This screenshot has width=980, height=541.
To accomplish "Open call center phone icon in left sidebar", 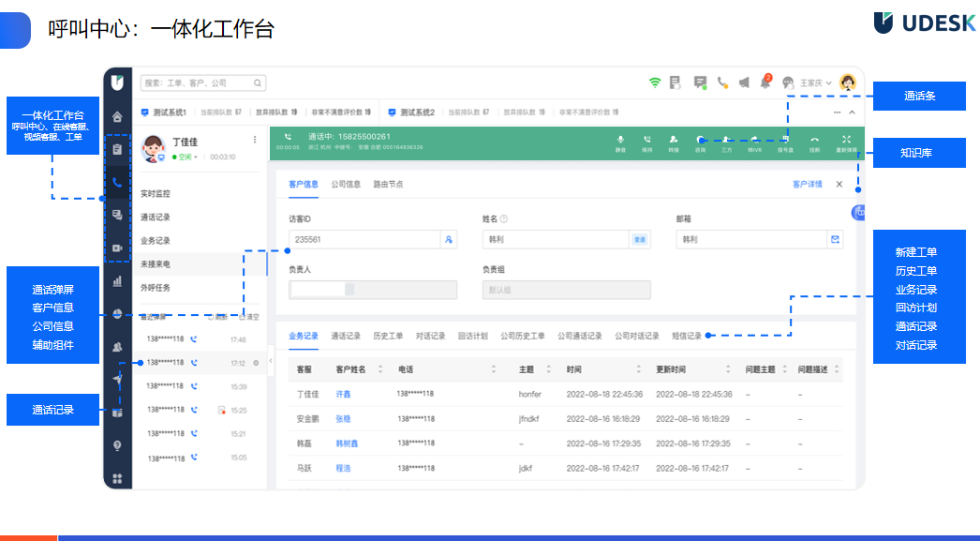I will coord(117,182).
